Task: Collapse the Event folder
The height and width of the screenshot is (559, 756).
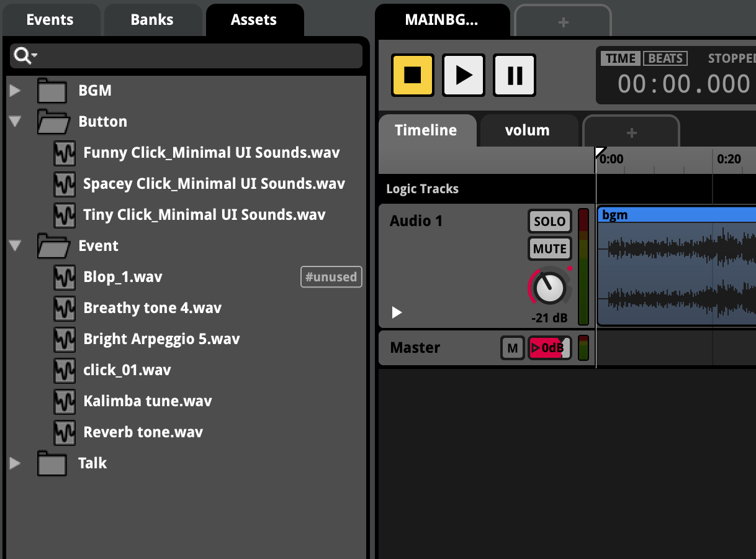Action: click(x=16, y=246)
